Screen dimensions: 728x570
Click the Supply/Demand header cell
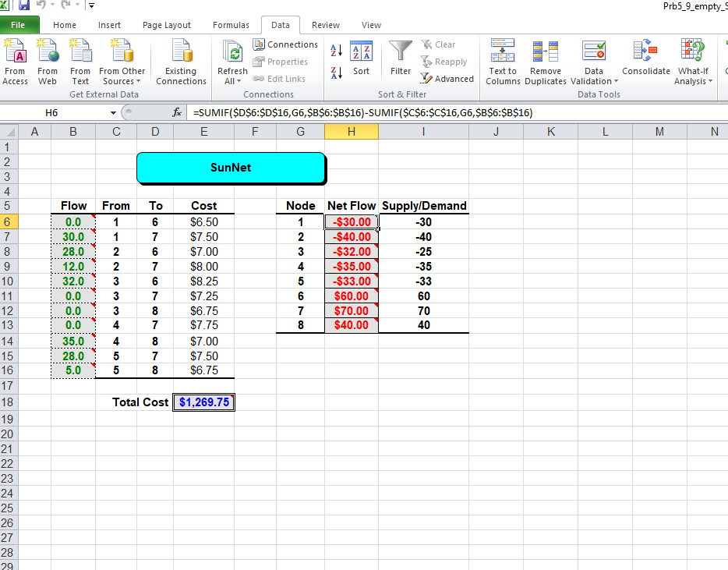(424, 206)
